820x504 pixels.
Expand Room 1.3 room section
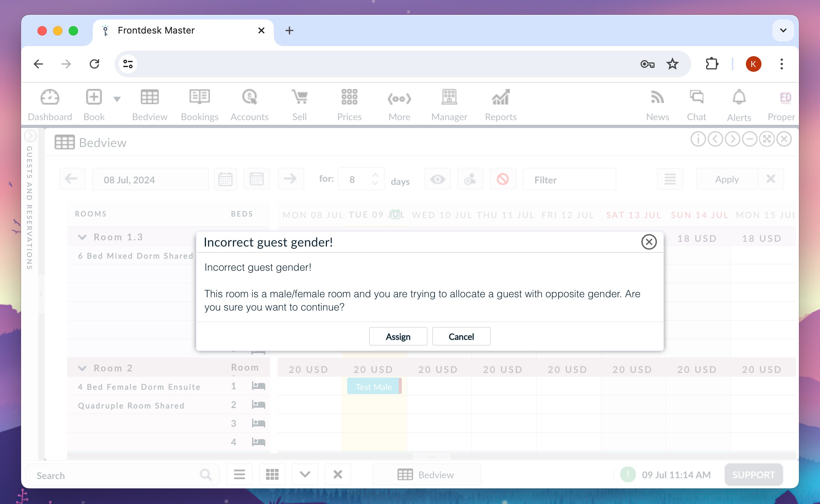[83, 236]
